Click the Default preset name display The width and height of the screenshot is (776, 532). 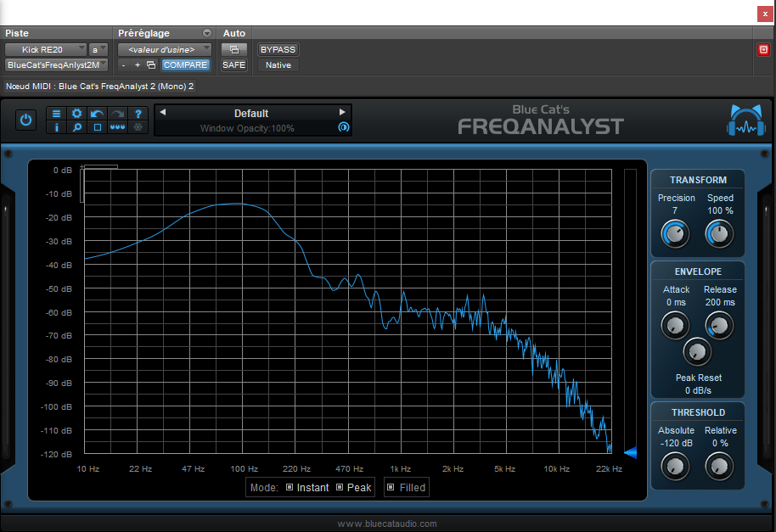[251, 113]
